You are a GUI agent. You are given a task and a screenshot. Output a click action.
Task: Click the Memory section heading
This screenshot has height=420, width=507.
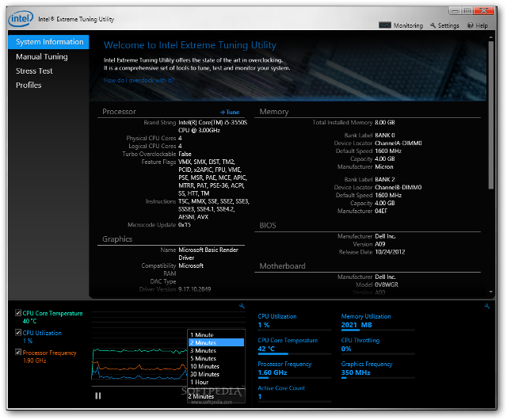(x=274, y=112)
